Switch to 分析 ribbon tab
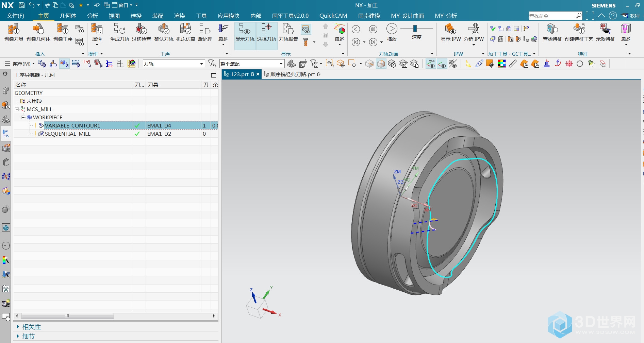 pos(92,16)
